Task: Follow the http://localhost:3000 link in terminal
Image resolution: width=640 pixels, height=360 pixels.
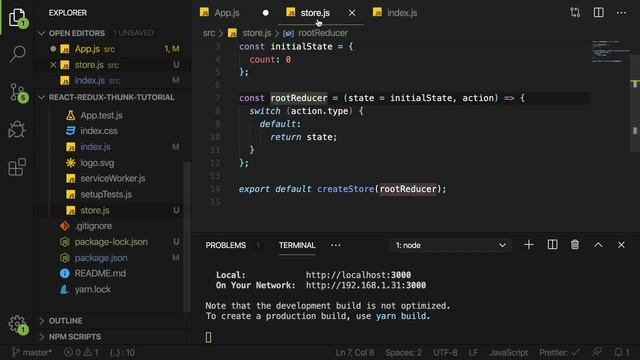Action: tap(358, 275)
